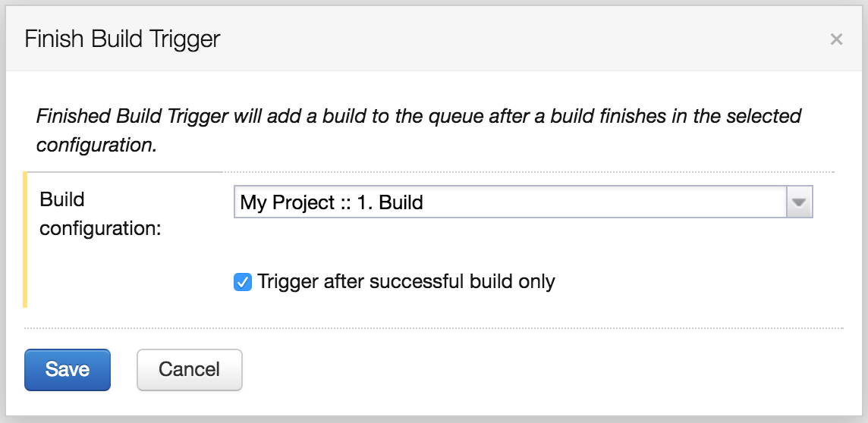Close the Finish Build Trigger dialog
Screen dimensions: 868x423
[x=836, y=39]
